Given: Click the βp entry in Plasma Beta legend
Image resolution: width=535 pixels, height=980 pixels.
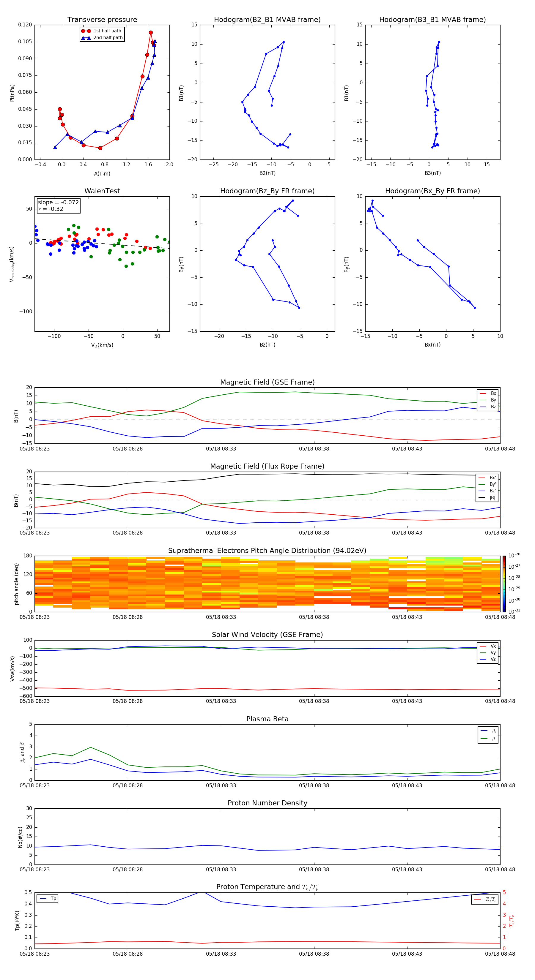Looking at the screenshot, I should (489, 731).
